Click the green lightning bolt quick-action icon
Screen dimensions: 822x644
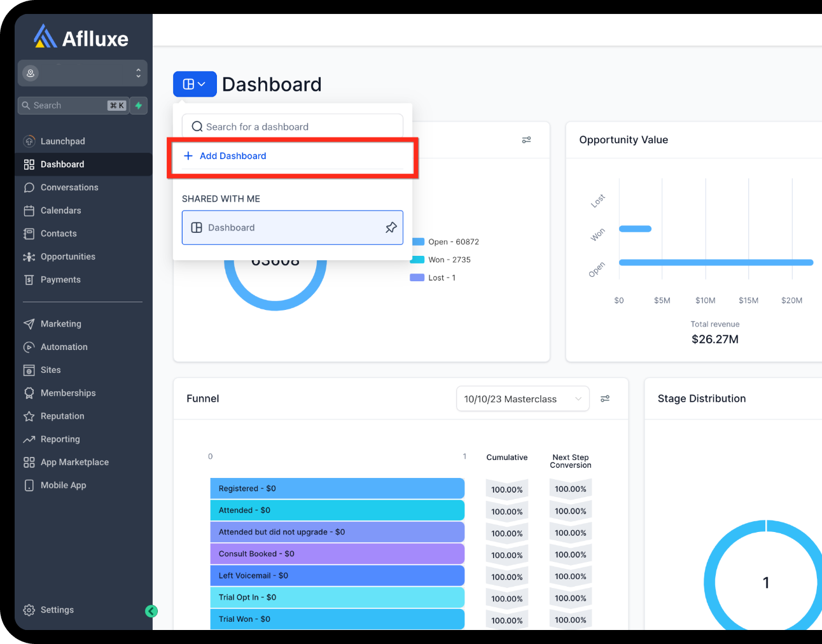point(139,106)
